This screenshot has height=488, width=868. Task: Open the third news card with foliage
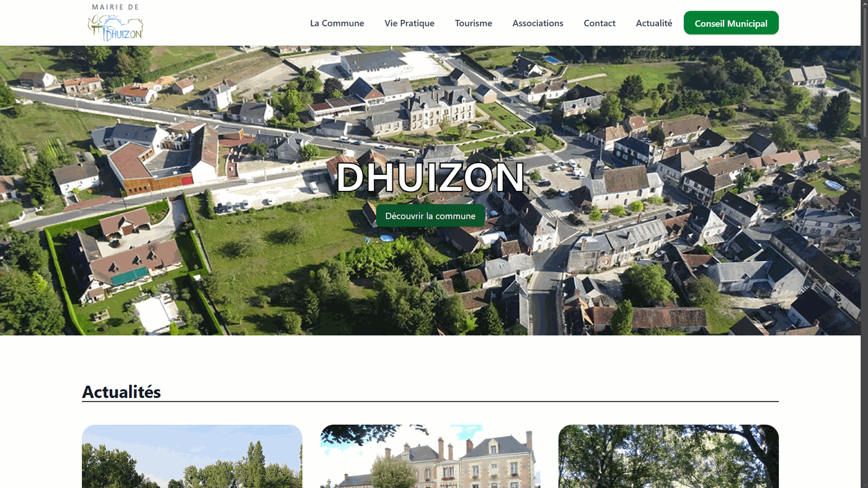(668, 456)
